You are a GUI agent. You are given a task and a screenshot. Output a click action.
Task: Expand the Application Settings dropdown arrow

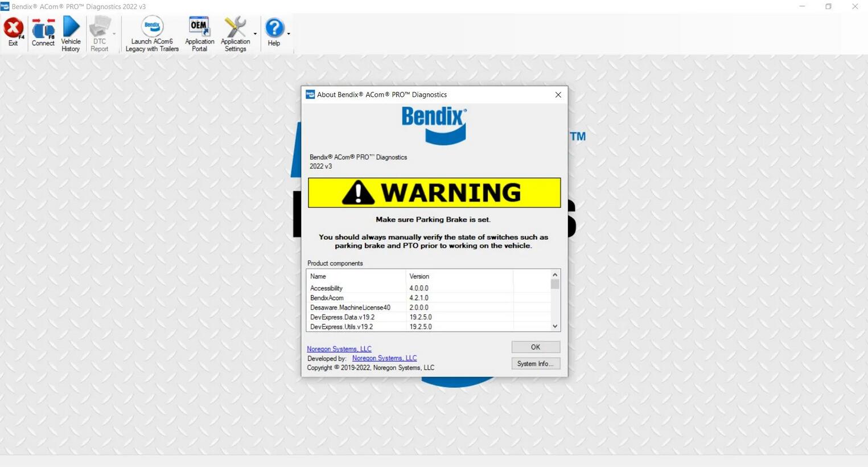tap(255, 34)
